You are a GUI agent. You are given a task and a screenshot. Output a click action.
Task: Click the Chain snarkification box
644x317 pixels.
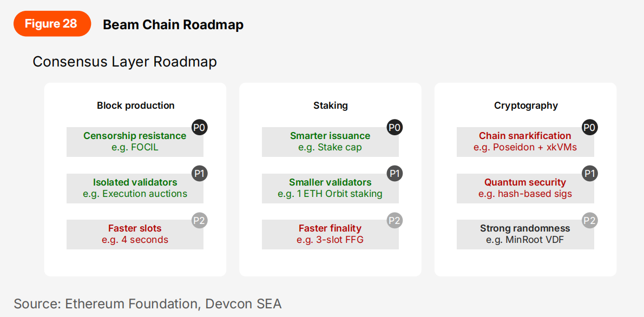525,142
